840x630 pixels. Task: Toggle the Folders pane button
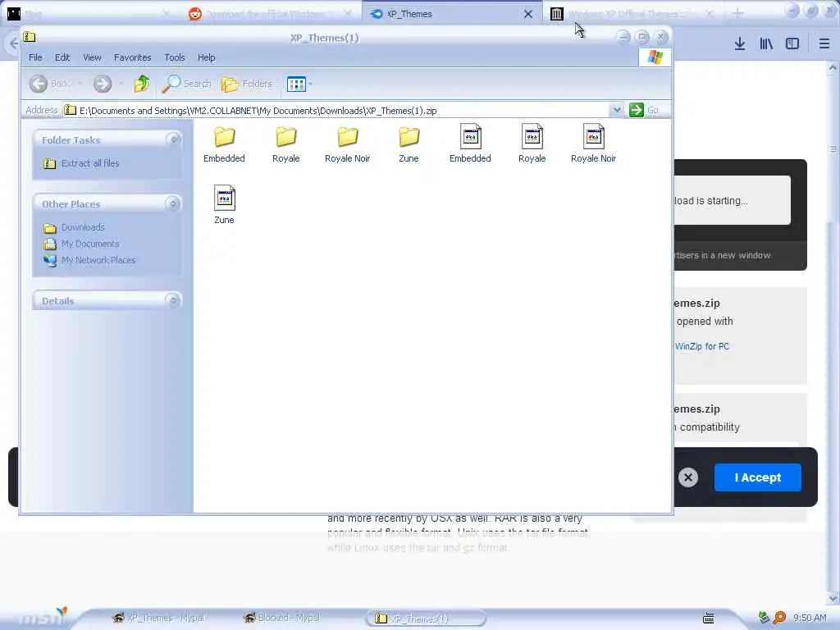coord(247,84)
